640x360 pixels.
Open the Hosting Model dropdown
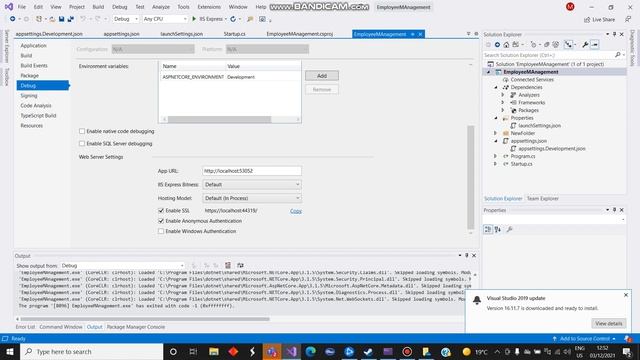pyautogui.click(x=252, y=198)
